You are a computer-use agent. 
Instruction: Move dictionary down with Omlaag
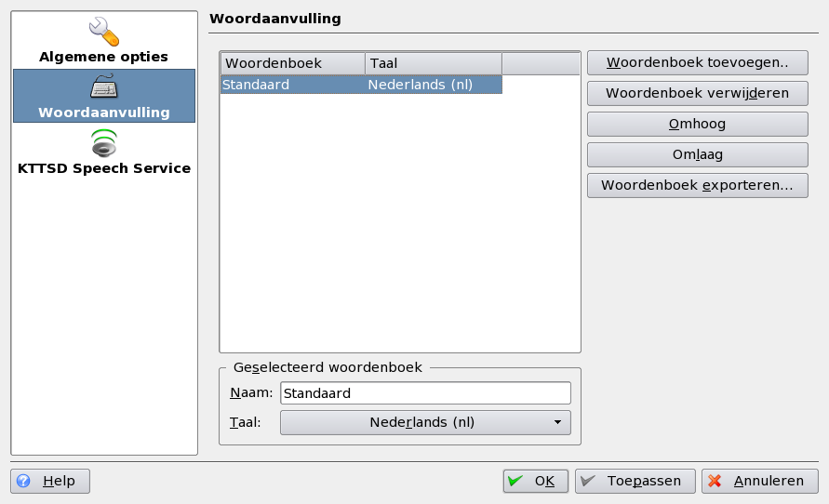pyautogui.click(x=697, y=154)
